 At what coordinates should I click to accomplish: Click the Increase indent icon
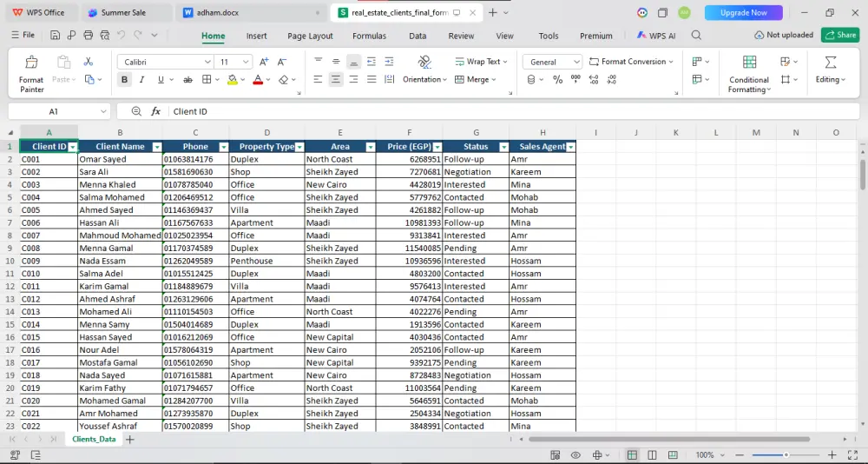[389, 62]
